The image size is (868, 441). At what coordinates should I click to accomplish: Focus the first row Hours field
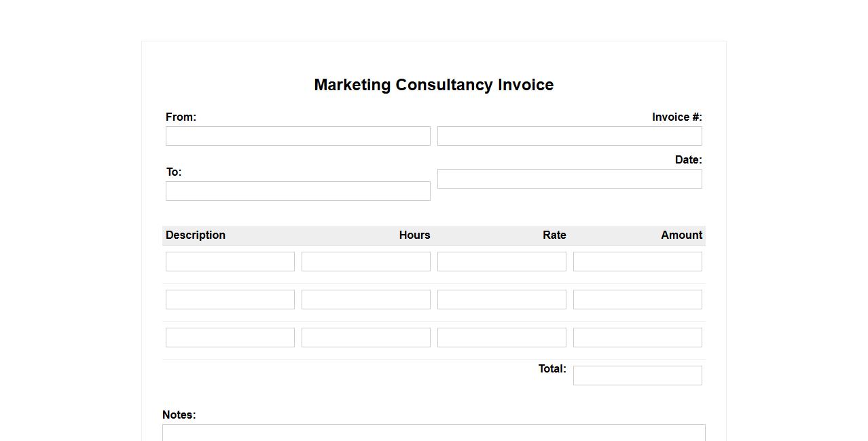pos(365,261)
